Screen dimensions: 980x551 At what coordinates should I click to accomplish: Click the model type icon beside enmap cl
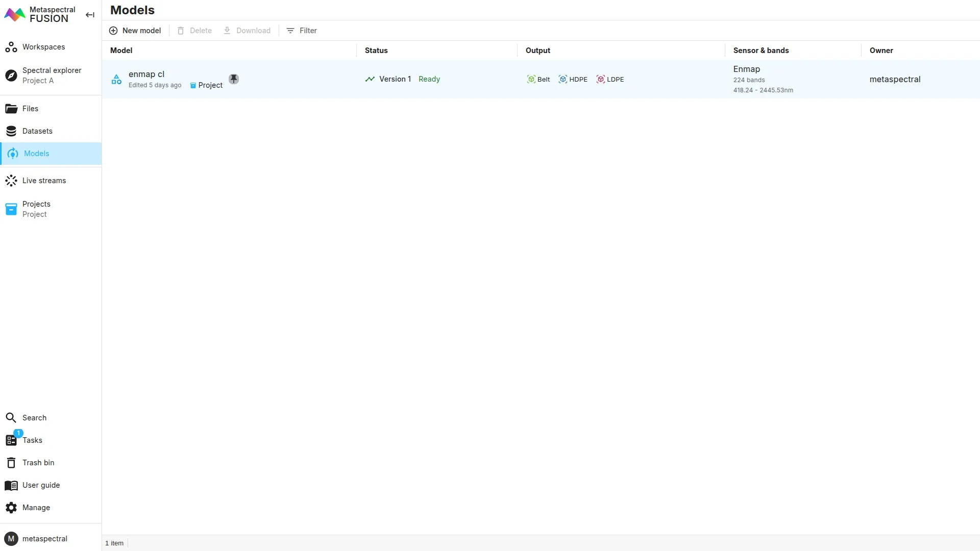coord(116,79)
